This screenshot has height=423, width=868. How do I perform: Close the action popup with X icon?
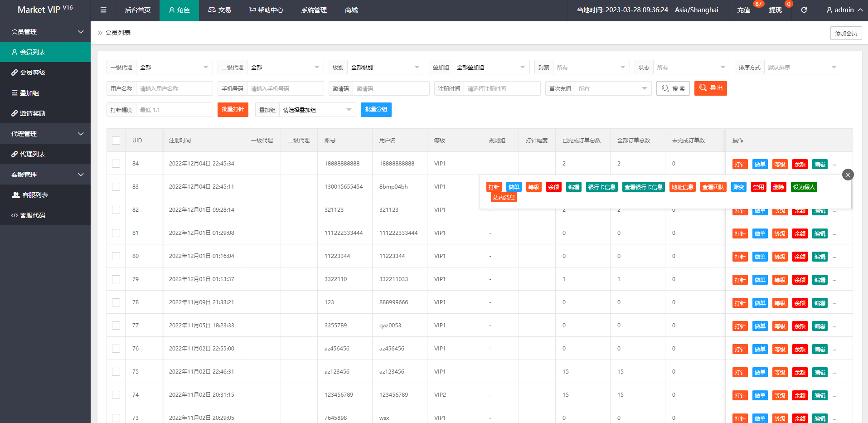point(848,175)
